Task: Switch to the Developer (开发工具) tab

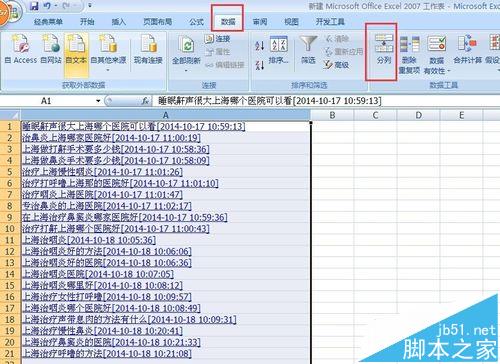Action: (x=330, y=22)
